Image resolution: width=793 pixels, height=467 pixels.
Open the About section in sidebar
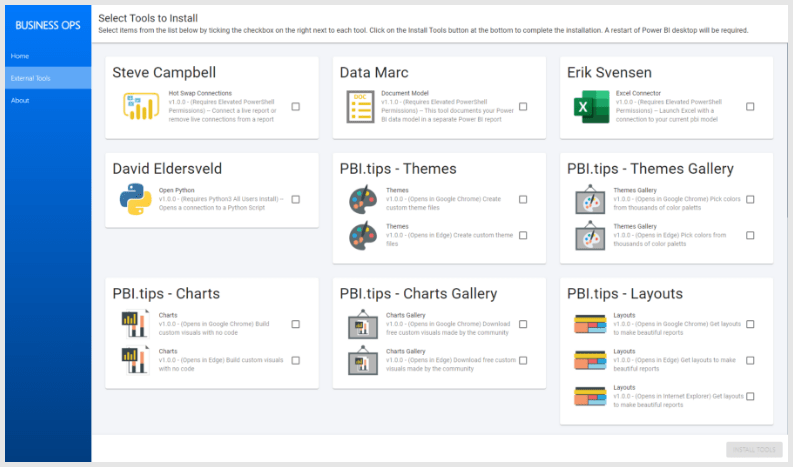20,100
